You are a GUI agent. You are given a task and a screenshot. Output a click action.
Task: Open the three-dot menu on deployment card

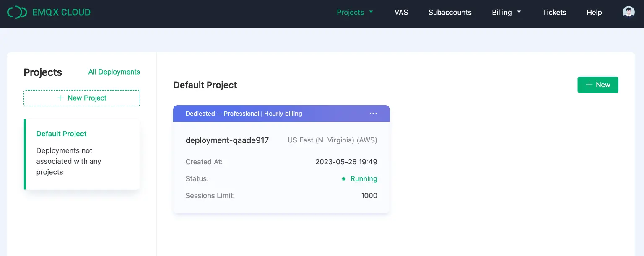click(373, 114)
